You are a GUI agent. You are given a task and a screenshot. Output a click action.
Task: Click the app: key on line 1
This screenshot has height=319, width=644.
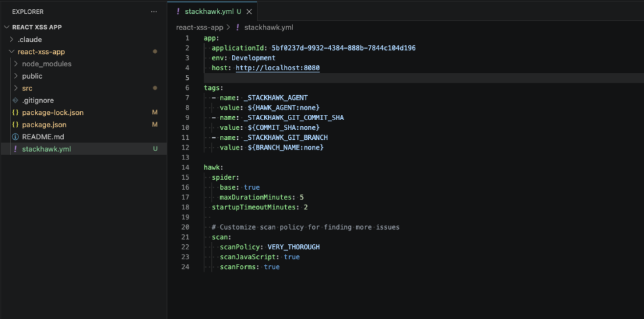(x=212, y=38)
